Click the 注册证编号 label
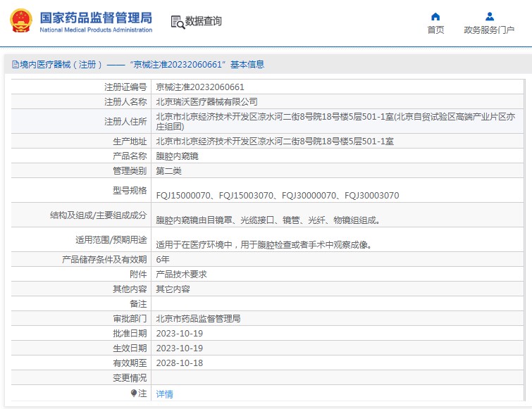The height and width of the screenshot is (409, 532). [125, 87]
